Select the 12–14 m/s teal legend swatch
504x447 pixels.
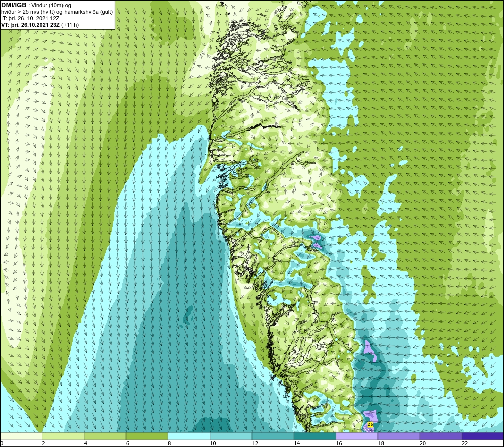coord(273,436)
